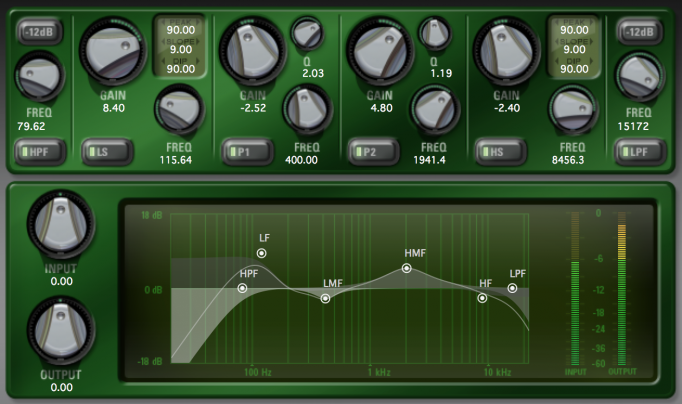
Task: Toggle the P1 parametric band button
Action: coord(247,152)
